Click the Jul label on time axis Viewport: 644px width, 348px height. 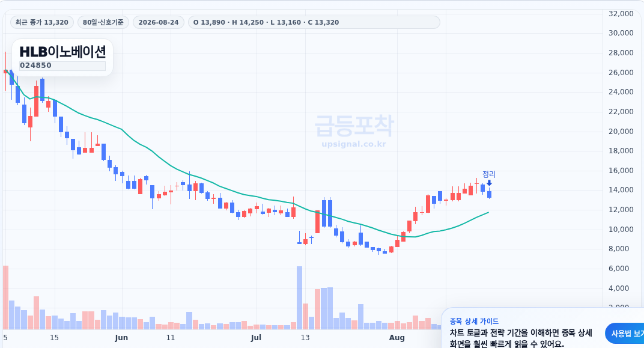coord(256,338)
